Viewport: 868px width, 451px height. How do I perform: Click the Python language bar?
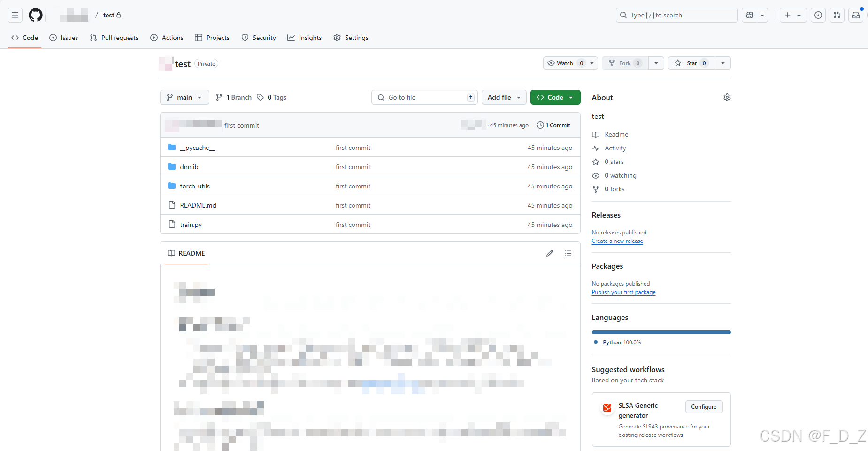pos(661,332)
